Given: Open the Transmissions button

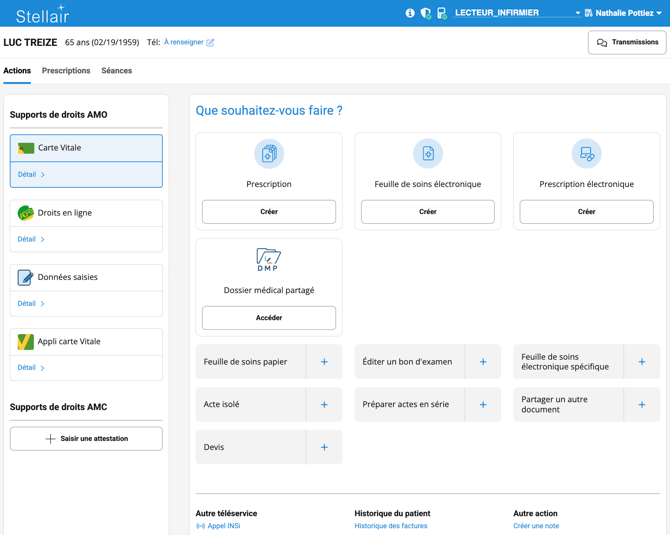Looking at the screenshot, I should point(627,43).
